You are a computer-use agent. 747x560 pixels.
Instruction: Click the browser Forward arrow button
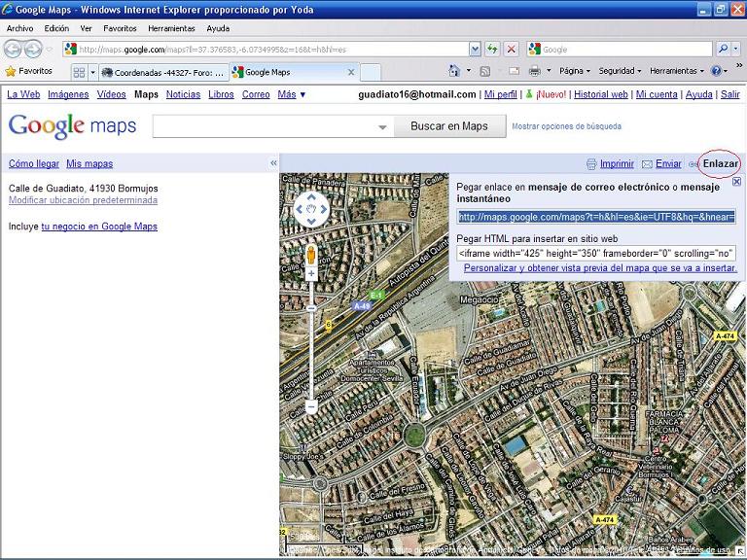(32, 49)
